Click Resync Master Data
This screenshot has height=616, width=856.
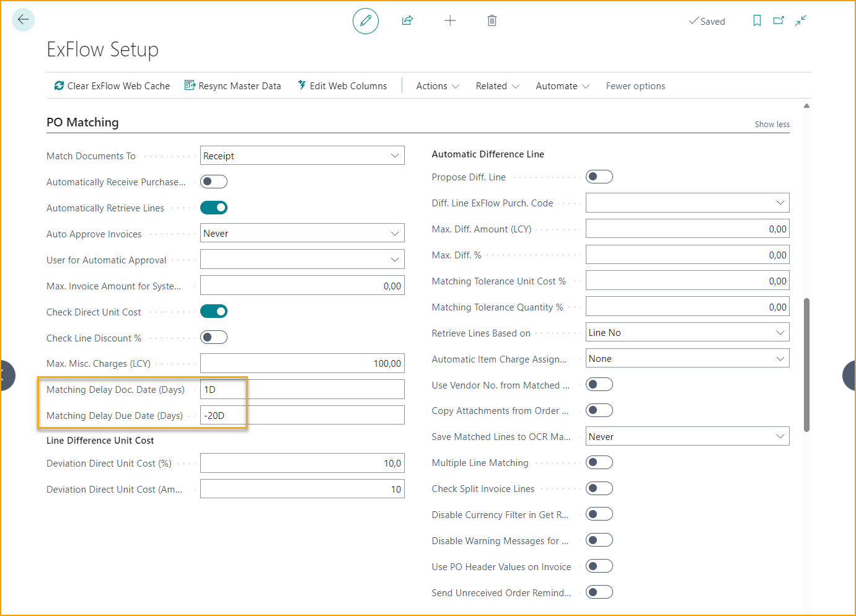[x=233, y=86]
